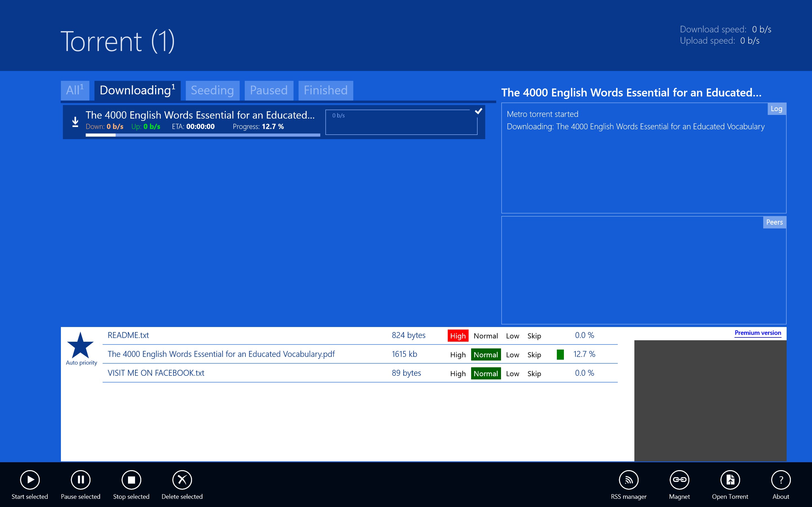Image resolution: width=812 pixels, height=507 pixels.
Task: Set PDF file priority to High
Action: [x=458, y=355]
